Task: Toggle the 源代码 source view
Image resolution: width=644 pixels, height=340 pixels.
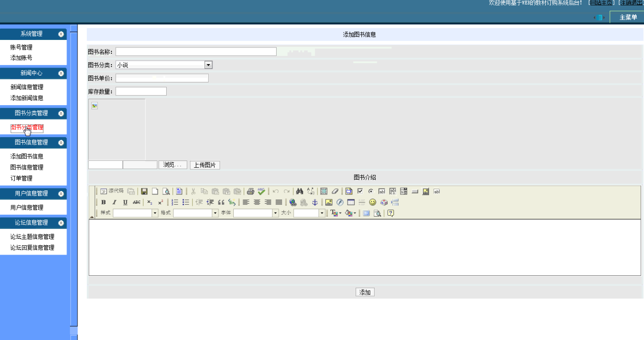Action: click(x=112, y=191)
